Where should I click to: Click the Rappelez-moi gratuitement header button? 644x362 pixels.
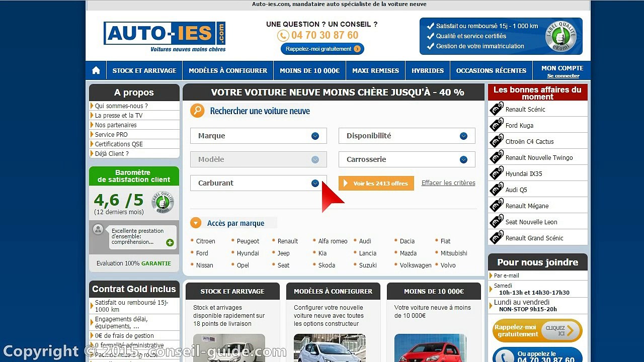[323, 49]
